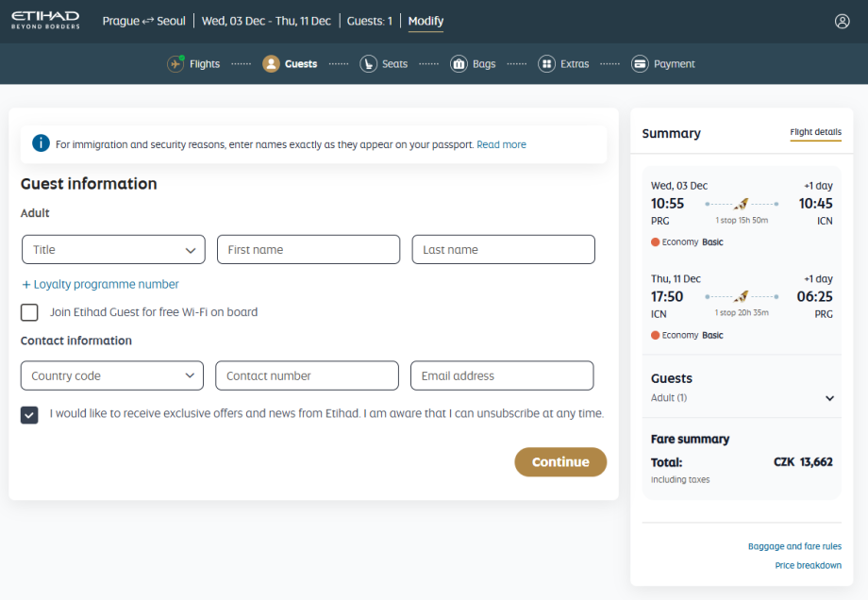Image resolution: width=868 pixels, height=600 pixels.
Task: Open the Flight details tab in Summary
Action: tap(815, 132)
